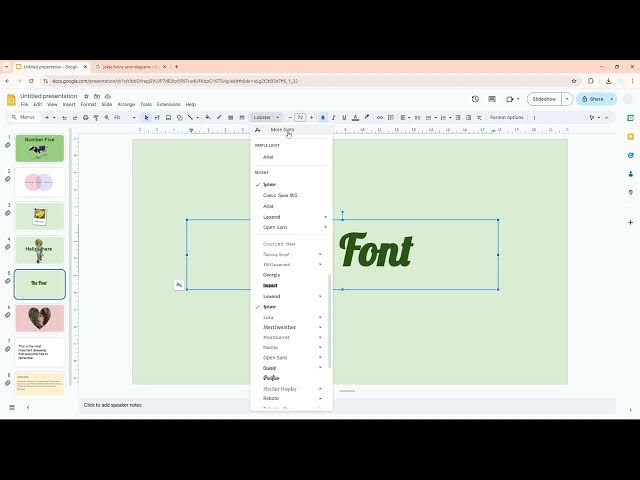Select Courier New font
The height and width of the screenshot is (480, 640).
(x=279, y=244)
